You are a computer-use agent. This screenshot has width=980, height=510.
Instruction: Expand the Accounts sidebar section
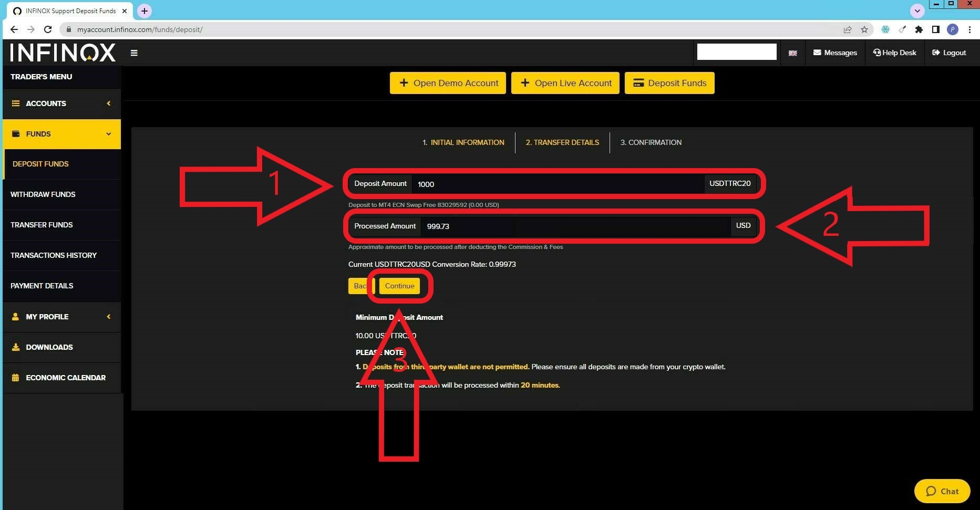tap(61, 103)
